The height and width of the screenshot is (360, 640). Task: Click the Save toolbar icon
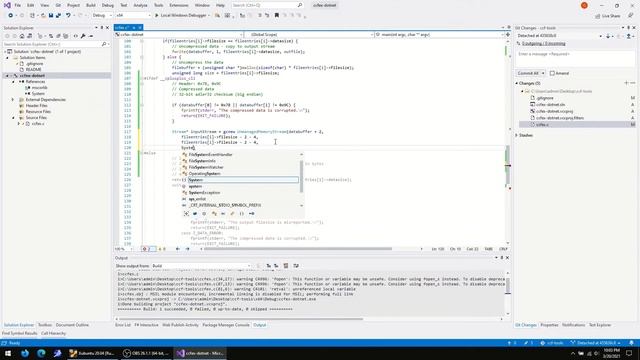point(51,16)
